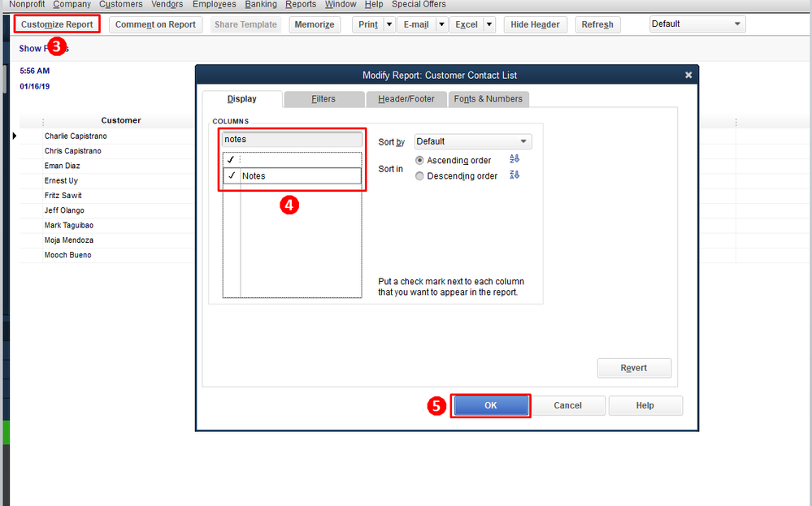Viewport: 812px width, 506px height.
Task: Open the Reports menu
Action: pyautogui.click(x=301, y=4)
